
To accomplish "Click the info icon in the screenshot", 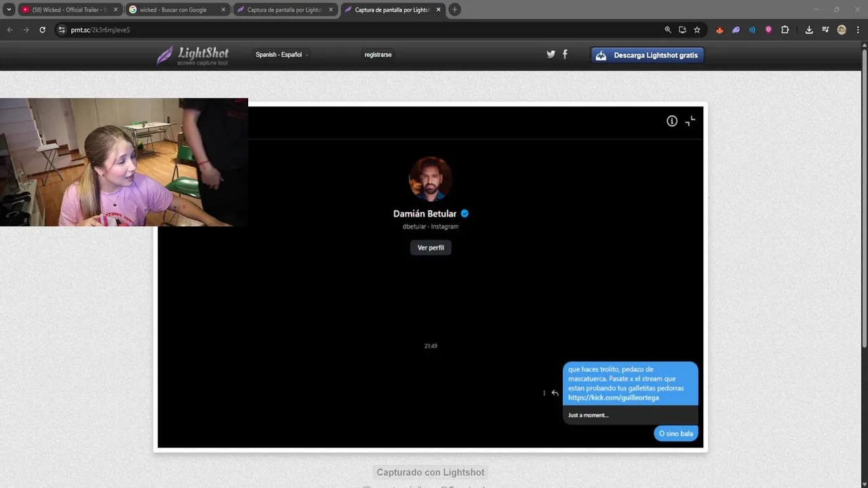I will tap(672, 121).
